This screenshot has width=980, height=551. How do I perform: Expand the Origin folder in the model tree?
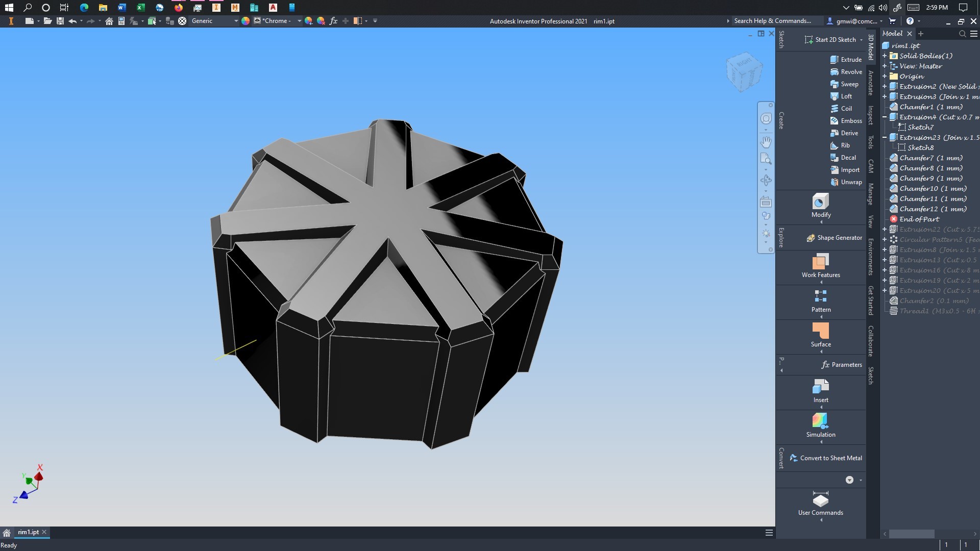(x=886, y=76)
